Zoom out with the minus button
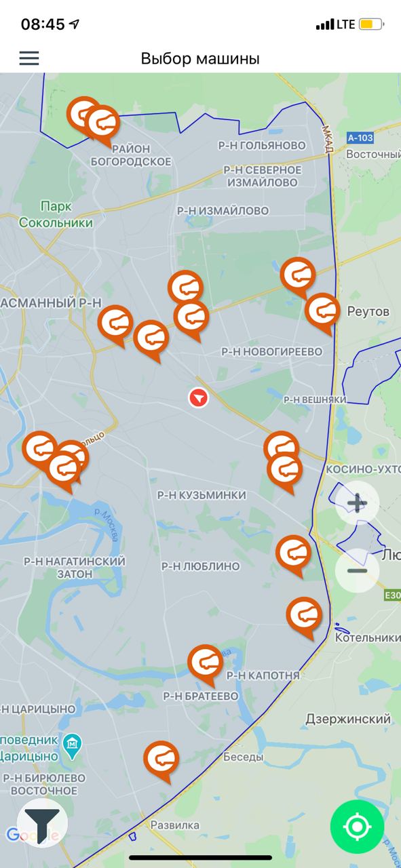 pyautogui.click(x=357, y=570)
